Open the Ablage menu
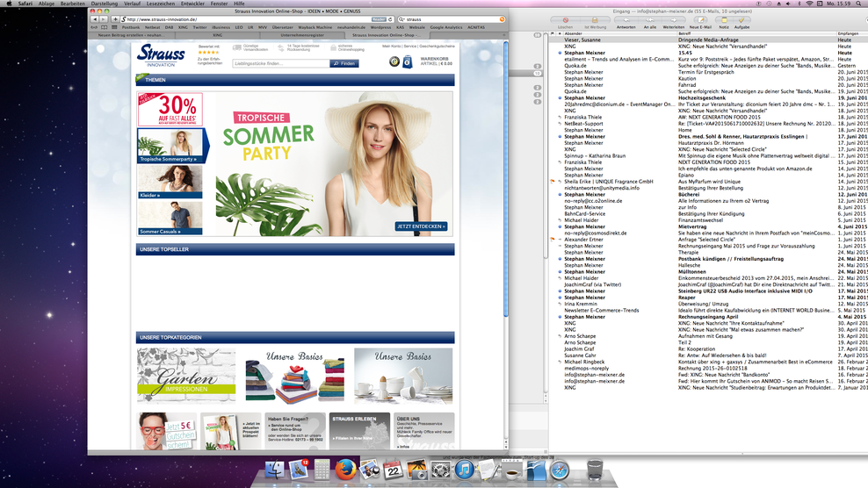The width and height of the screenshot is (868, 488). tap(46, 4)
